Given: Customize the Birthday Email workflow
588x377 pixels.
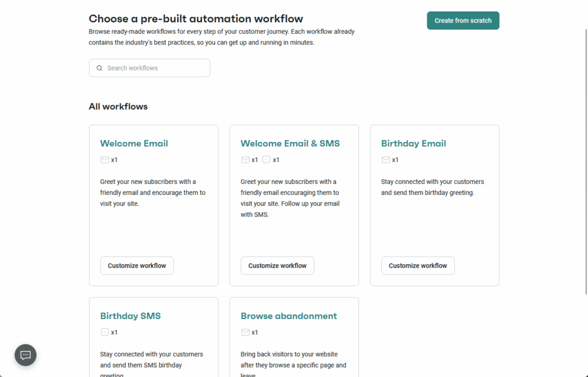Looking at the screenshot, I should click(x=418, y=266).
